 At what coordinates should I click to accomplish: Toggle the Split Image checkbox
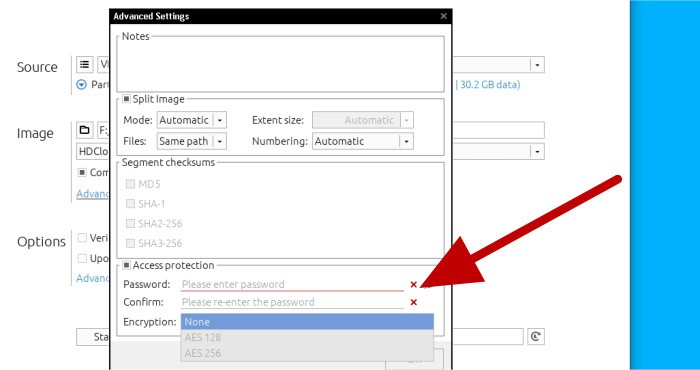tap(127, 99)
